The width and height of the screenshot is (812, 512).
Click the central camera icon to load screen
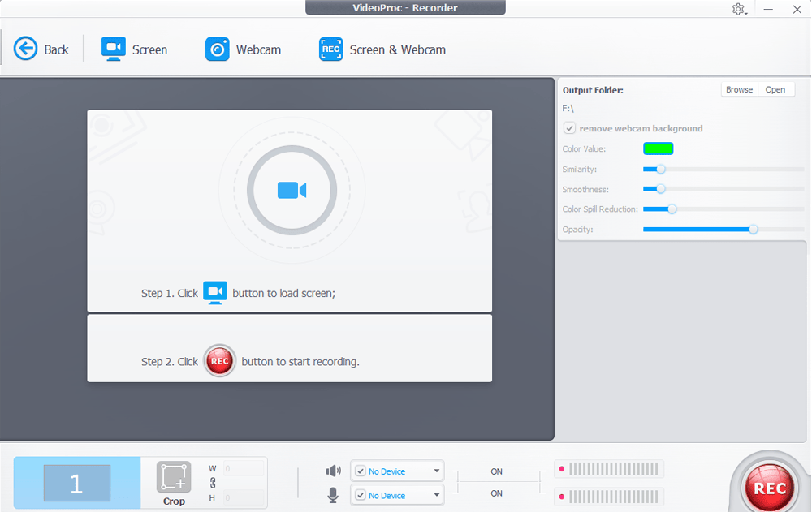290,189
